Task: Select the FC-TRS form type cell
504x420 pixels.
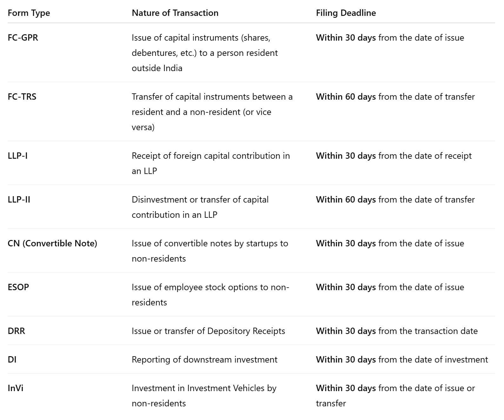Action: 22,97
